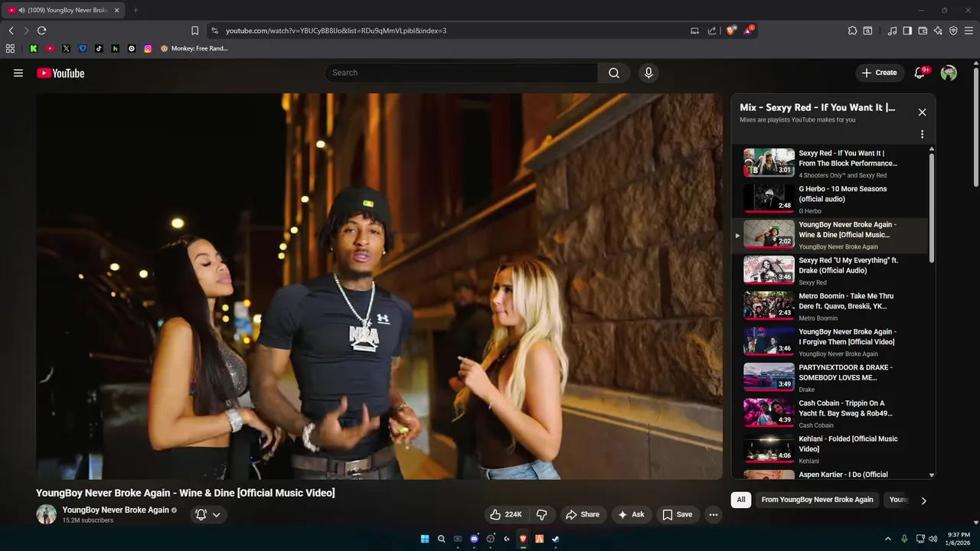Open Leo AI sparkle icon

[x=938, y=31]
